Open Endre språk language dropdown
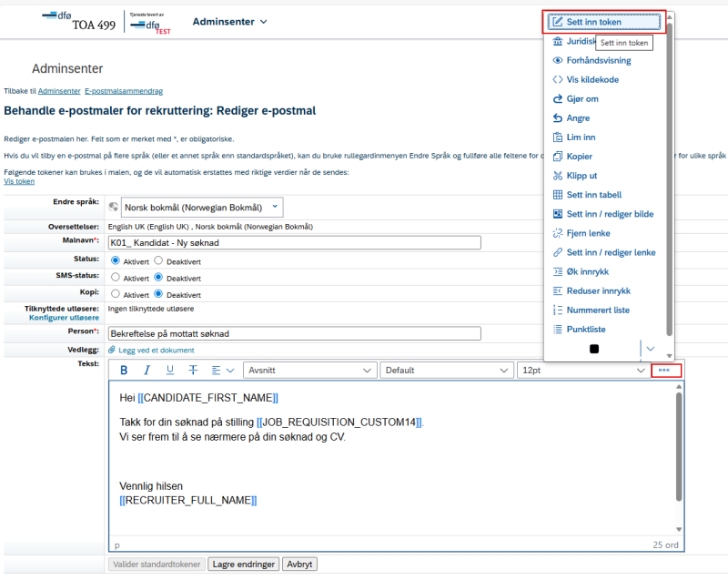Viewport: 728px width, 580px height. tap(202, 207)
